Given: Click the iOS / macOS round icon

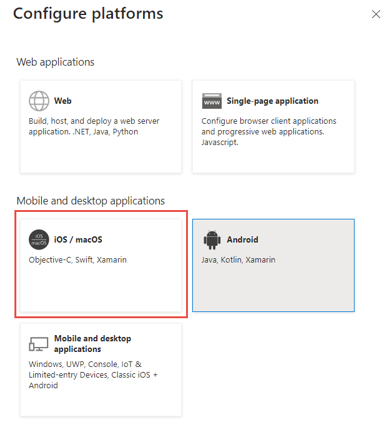Looking at the screenshot, I should click(x=39, y=240).
